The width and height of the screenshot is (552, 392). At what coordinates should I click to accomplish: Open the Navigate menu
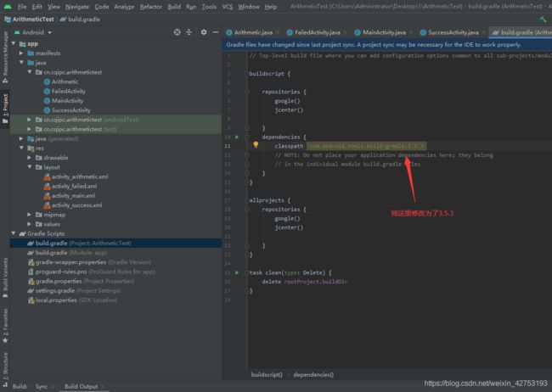(76, 7)
